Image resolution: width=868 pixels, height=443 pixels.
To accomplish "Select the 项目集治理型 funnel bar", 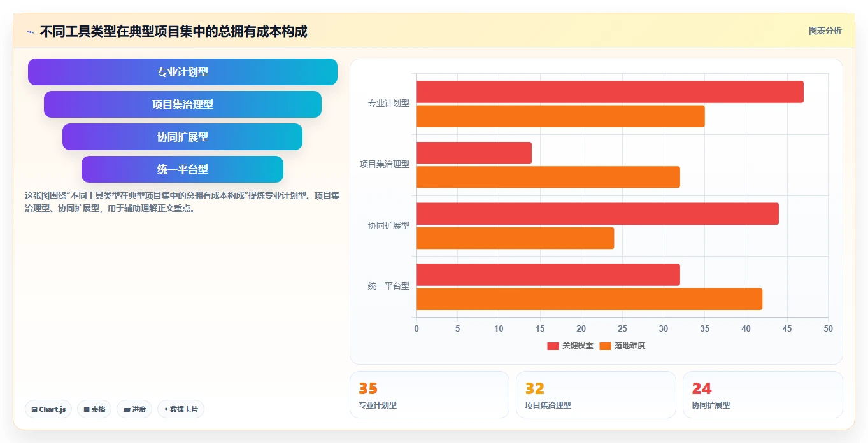I will tap(183, 104).
